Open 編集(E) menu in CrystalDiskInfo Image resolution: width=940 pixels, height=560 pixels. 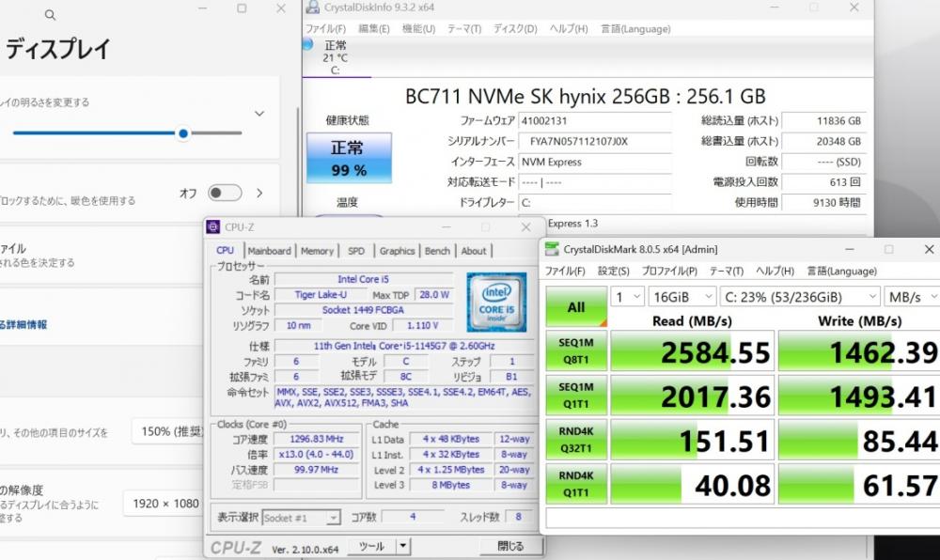[374, 29]
